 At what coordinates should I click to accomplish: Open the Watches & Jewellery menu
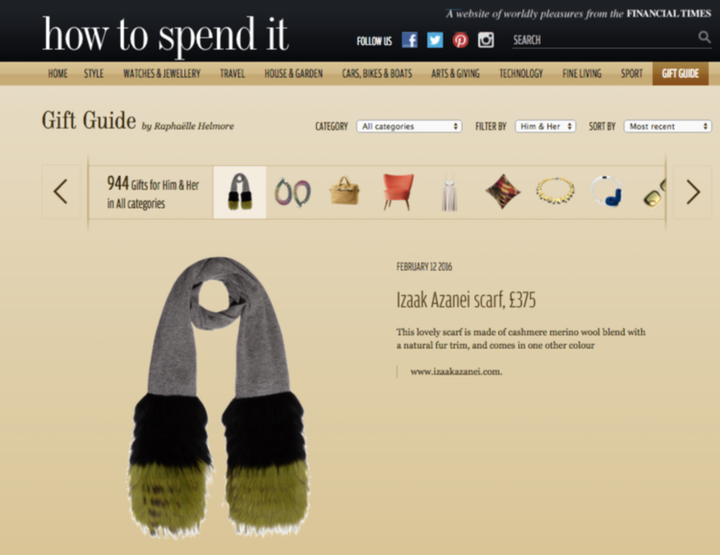point(162,73)
